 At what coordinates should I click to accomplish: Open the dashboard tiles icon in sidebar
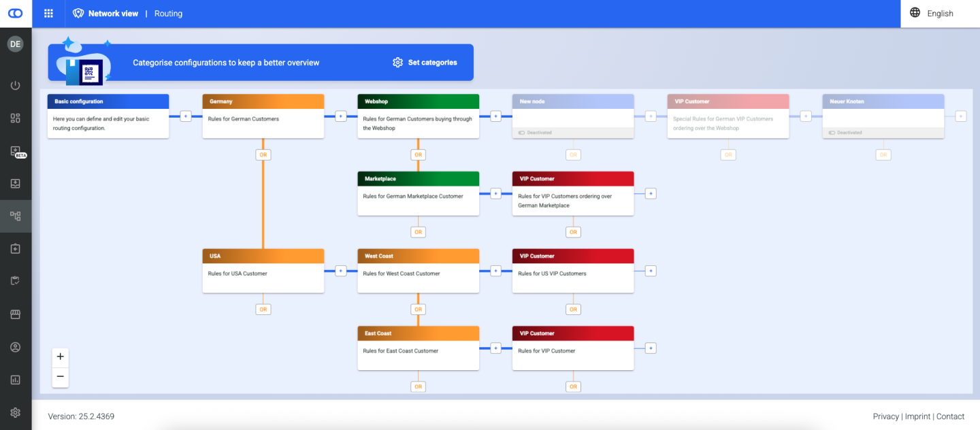tap(16, 118)
